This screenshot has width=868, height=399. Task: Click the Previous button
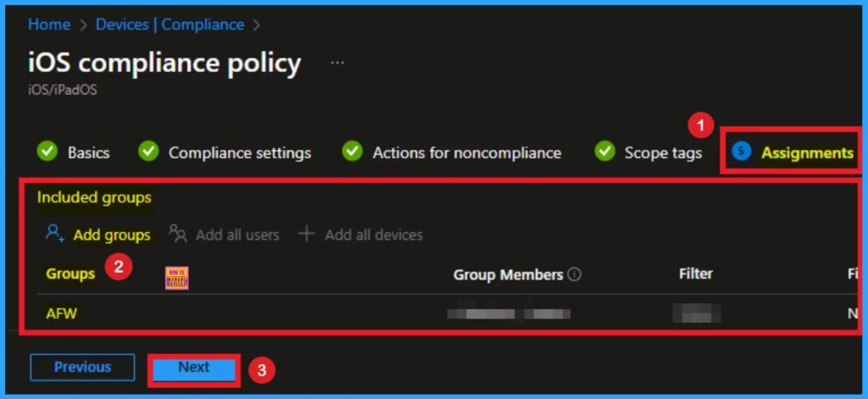point(82,367)
